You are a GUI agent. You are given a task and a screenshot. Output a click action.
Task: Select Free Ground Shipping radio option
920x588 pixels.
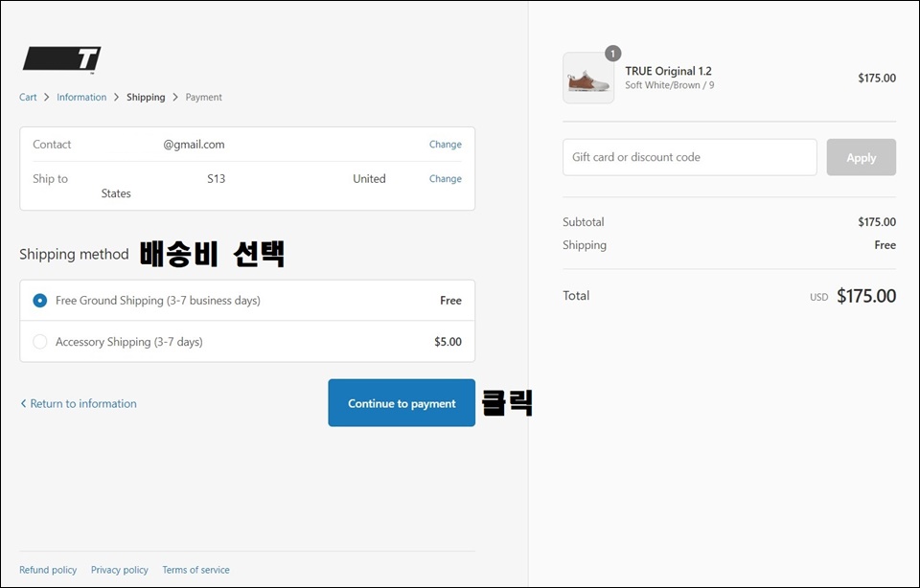(40, 301)
